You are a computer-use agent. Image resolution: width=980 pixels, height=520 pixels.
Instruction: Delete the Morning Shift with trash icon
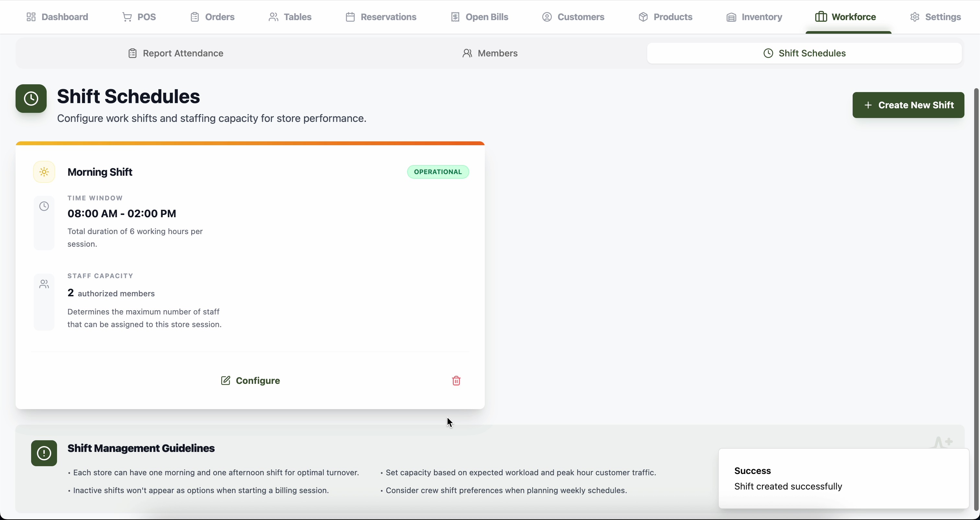(x=456, y=381)
